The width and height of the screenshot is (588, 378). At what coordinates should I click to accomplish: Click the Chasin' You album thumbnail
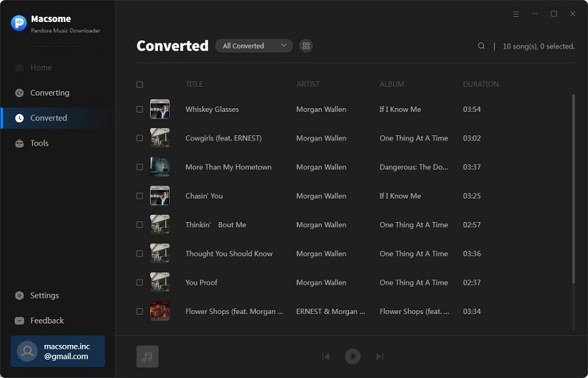click(x=159, y=196)
